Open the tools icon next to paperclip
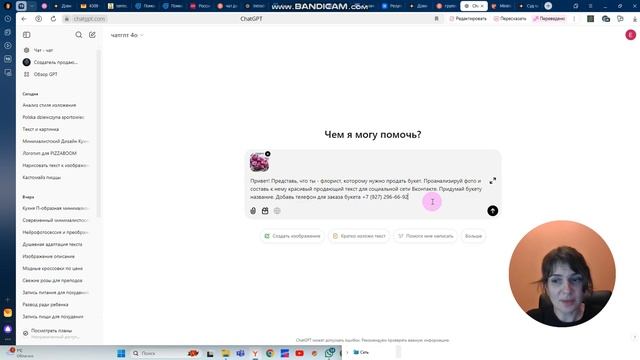This screenshot has height=360, width=640. pyautogui.click(x=265, y=211)
